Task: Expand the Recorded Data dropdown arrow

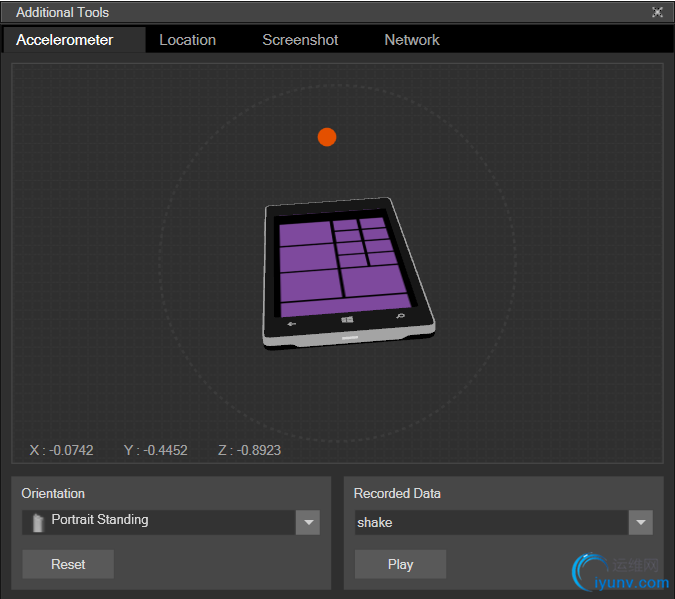Action: pos(641,522)
